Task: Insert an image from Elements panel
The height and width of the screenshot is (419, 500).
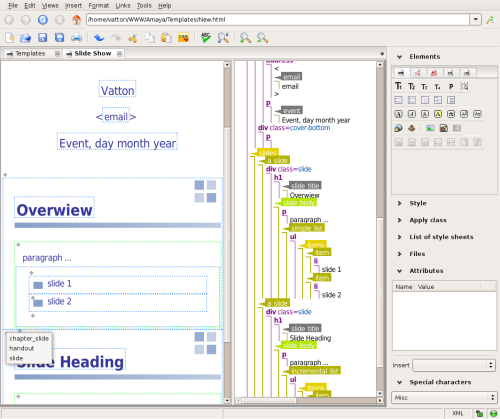Action: [x=430, y=128]
